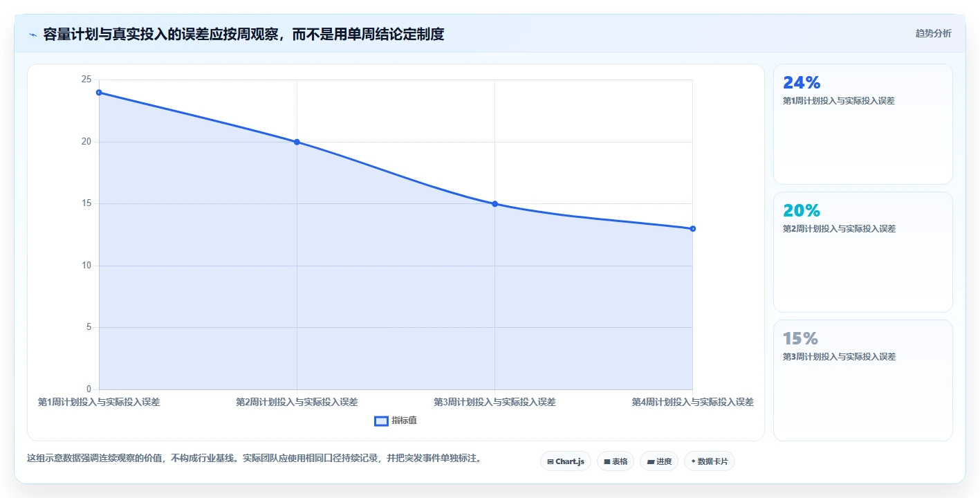This screenshot has height=498, width=980.
Task: Click the 24% stat card value
Action: coord(802,82)
